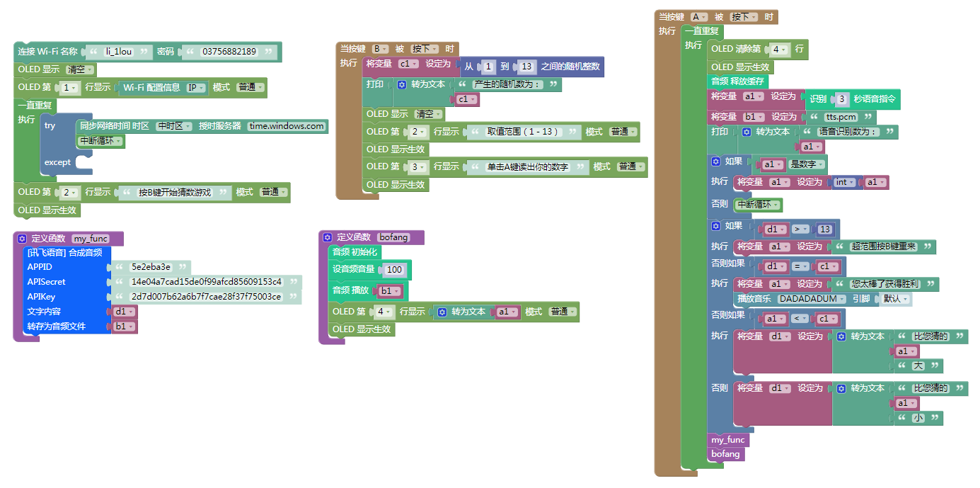Click the audio volume value 100
The width and height of the screenshot is (980, 488).
point(394,270)
